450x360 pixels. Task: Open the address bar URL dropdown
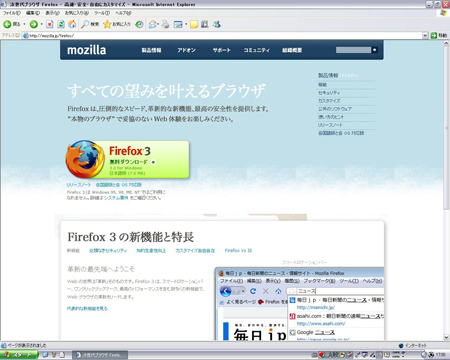click(x=425, y=35)
